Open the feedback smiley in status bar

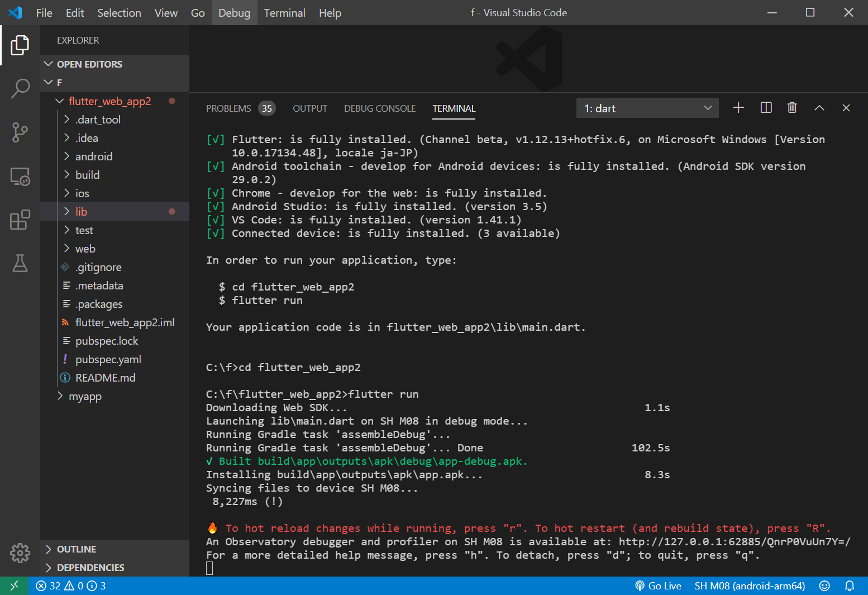point(824,586)
